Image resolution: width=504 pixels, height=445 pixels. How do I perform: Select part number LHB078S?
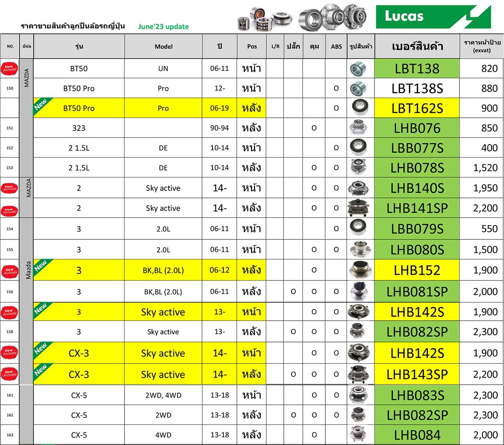point(417,168)
